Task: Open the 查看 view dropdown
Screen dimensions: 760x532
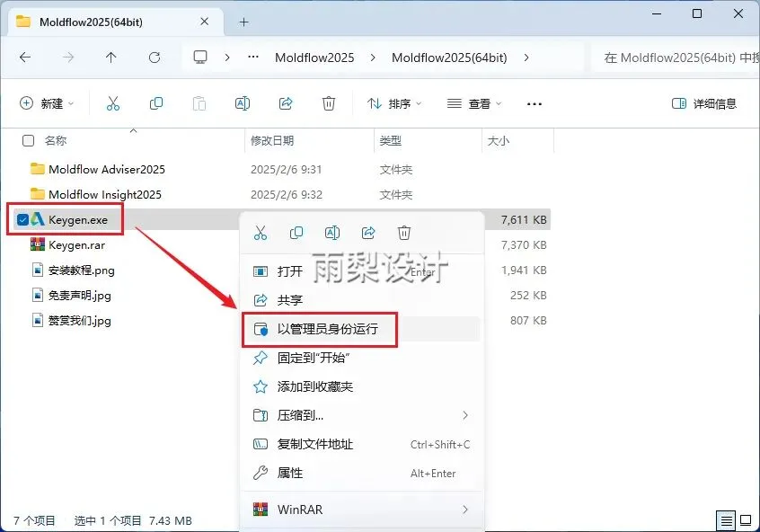Action: click(474, 103)
